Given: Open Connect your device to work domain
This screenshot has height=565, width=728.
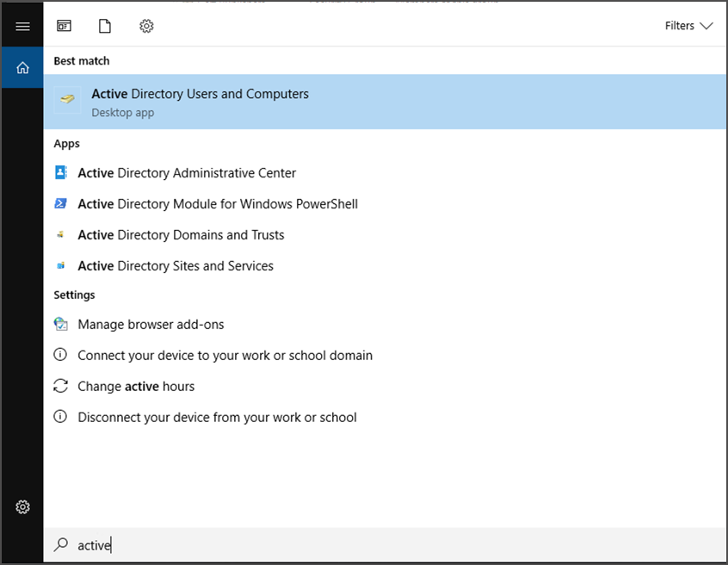Looking at the screenshot, I should click(225, 356).
